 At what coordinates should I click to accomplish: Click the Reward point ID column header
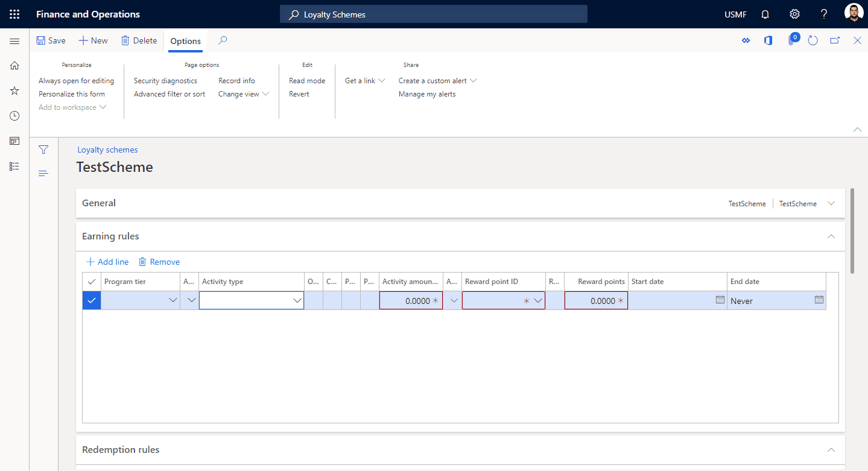(x=504, y=282)
